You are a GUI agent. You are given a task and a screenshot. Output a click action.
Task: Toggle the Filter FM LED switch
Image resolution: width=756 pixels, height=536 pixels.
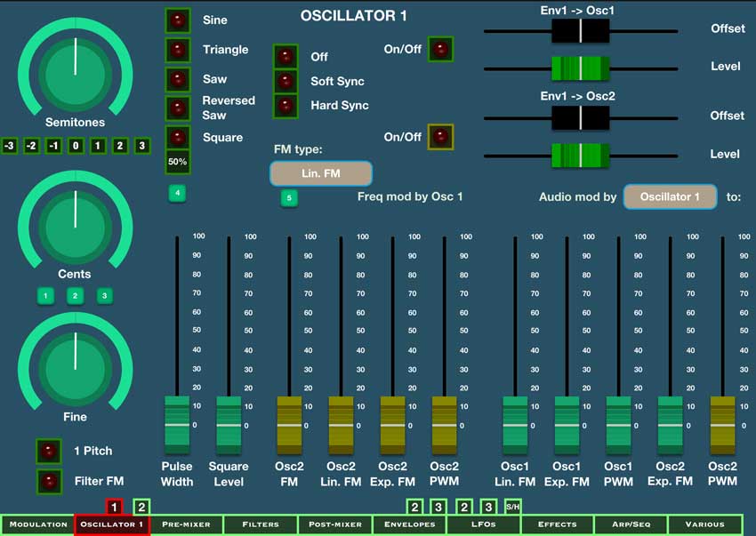pyautogui.click(x=49, y=481)
